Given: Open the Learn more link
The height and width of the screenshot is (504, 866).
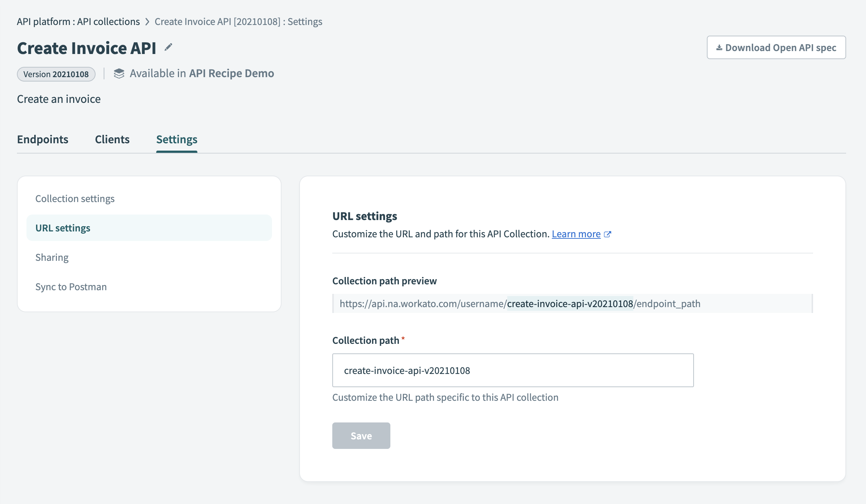Looking at the screenshot, I should coord(576,234).
